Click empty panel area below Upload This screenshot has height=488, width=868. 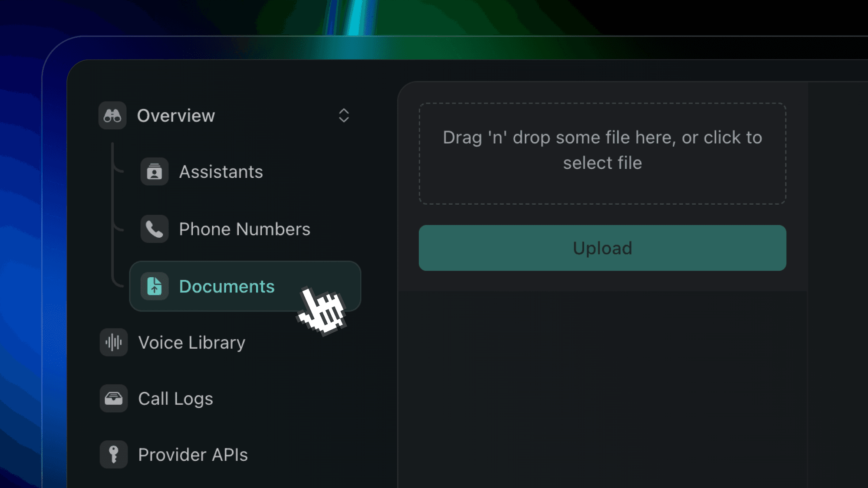602,382
